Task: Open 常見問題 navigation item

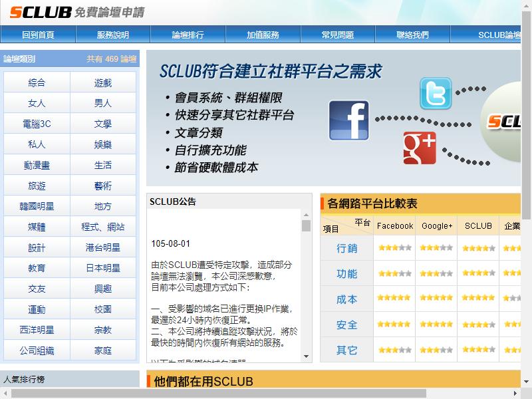Action: [x=338, y=35]
